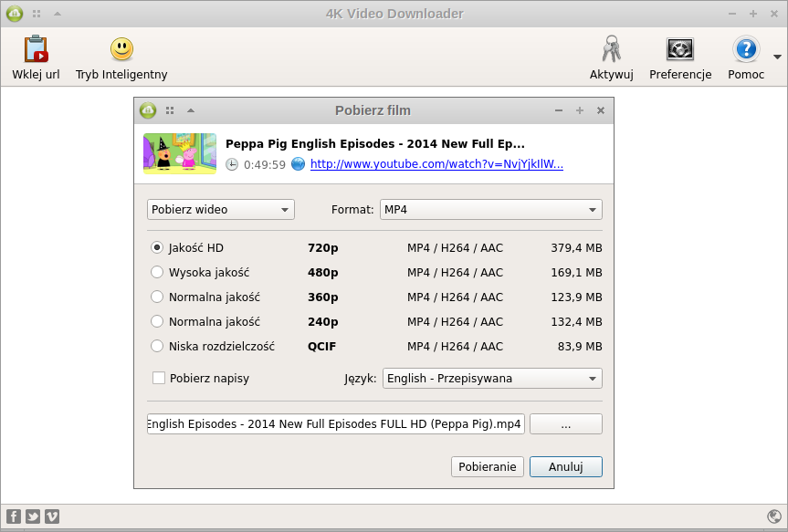
Task: Minimize the Pobierz film dialog
Action: pos(558,110)
